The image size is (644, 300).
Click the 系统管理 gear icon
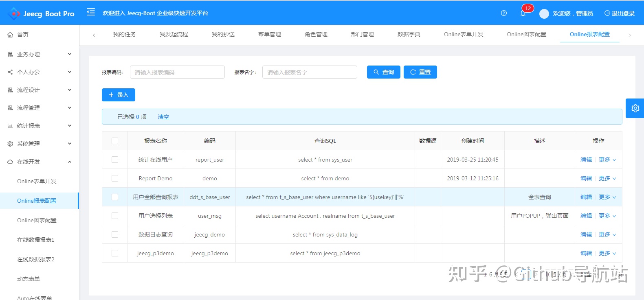pyautogui.click(x=10, y=144)
